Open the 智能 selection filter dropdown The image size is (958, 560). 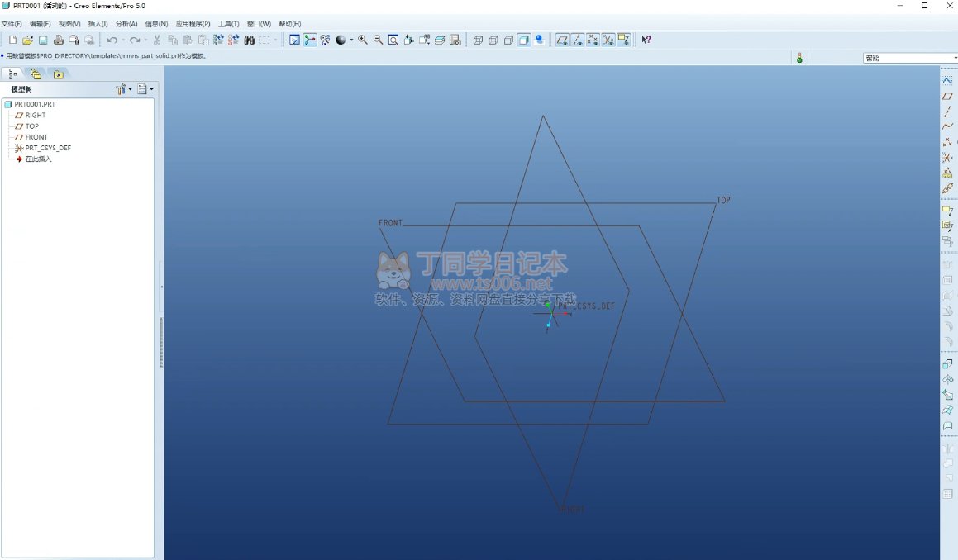(909, 58)
